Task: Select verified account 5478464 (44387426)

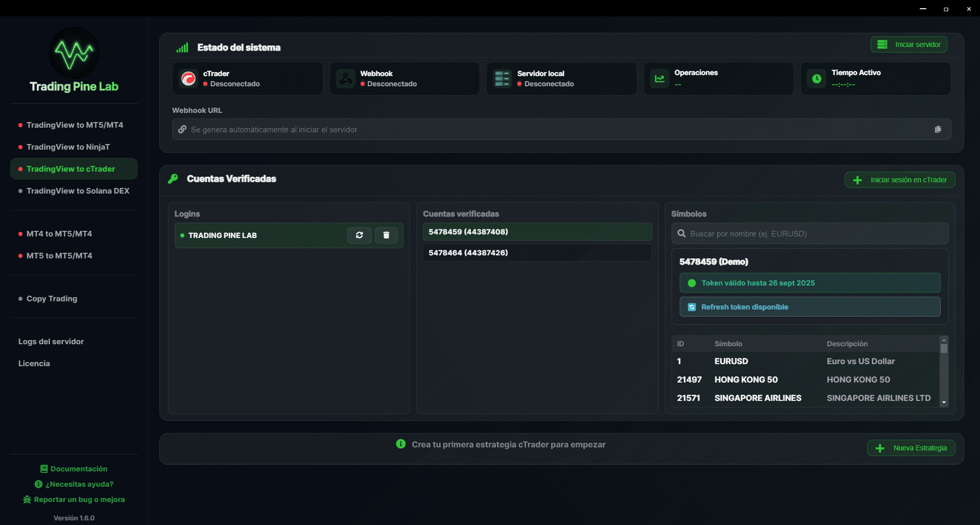Action: point(536,252)
